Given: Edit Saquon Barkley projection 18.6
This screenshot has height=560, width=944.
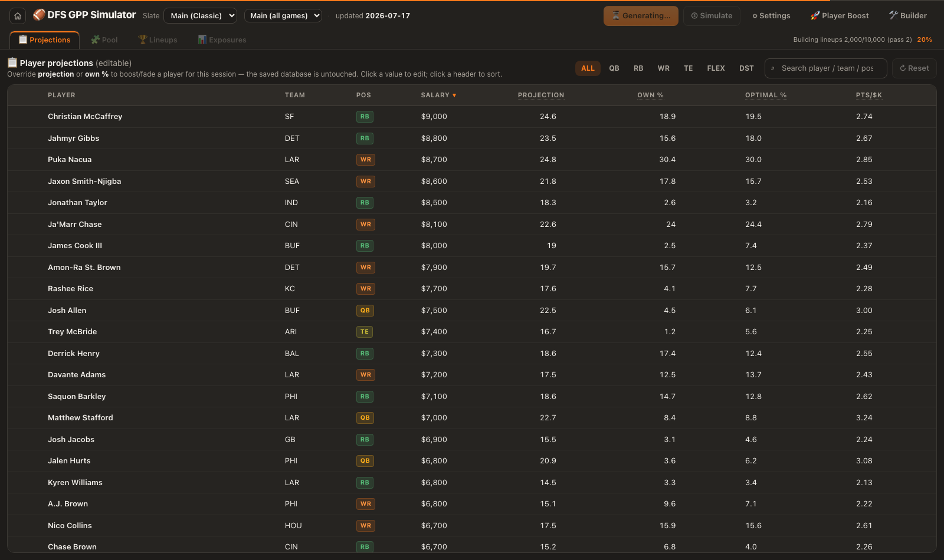Looking at the screenshot, I should click(x=548, y=397).
